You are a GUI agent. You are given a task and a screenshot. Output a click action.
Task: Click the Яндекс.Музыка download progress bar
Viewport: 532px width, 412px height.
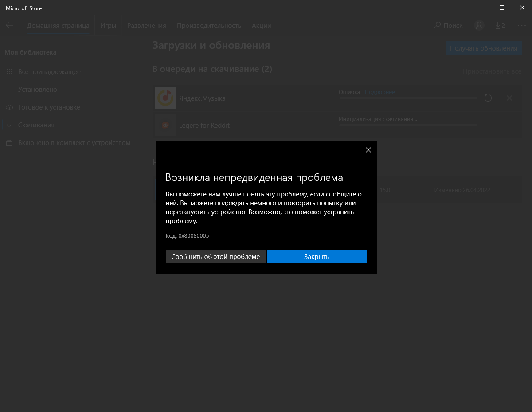tap(408, 98)
